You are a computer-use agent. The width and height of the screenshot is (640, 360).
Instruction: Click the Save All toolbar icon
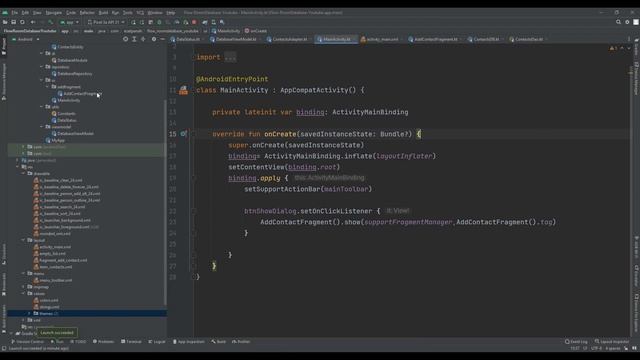[x=13, y=22]
